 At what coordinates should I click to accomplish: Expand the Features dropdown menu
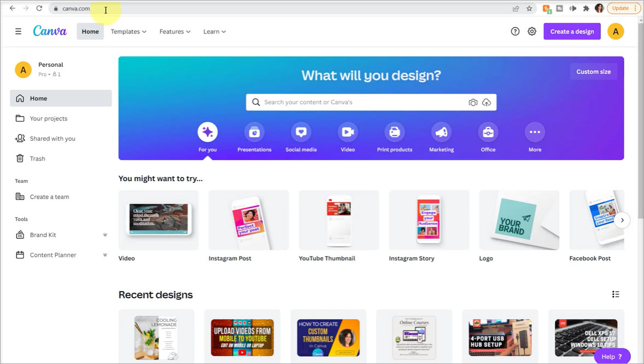(175, 32)
